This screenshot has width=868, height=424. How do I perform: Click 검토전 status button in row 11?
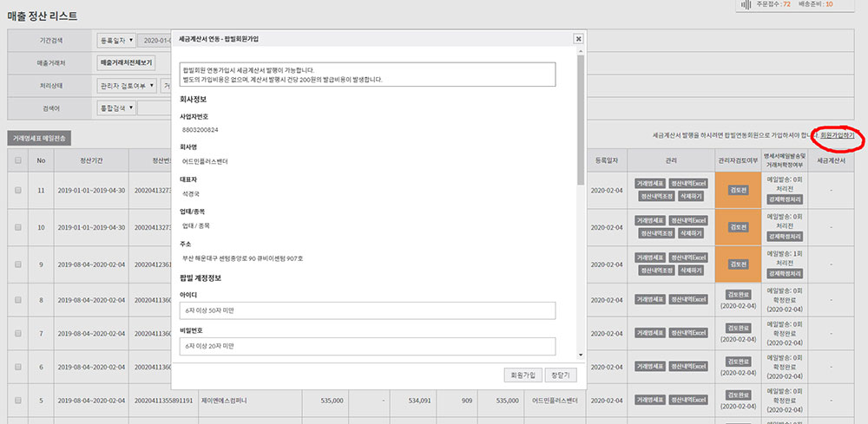coord(738,190)
